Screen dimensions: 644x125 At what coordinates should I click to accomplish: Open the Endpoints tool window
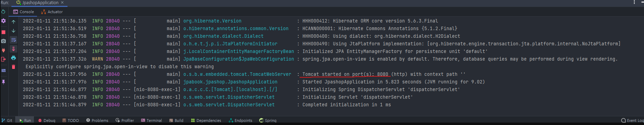[241, 120]
